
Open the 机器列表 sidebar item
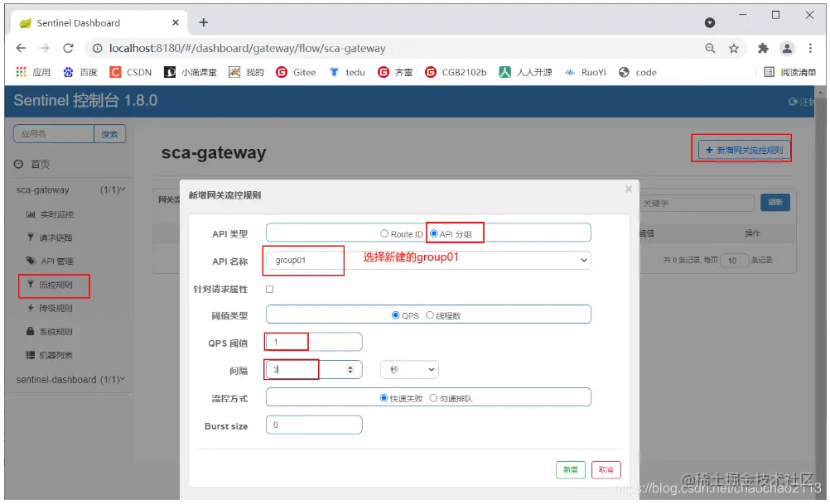[x=50, y=355]
